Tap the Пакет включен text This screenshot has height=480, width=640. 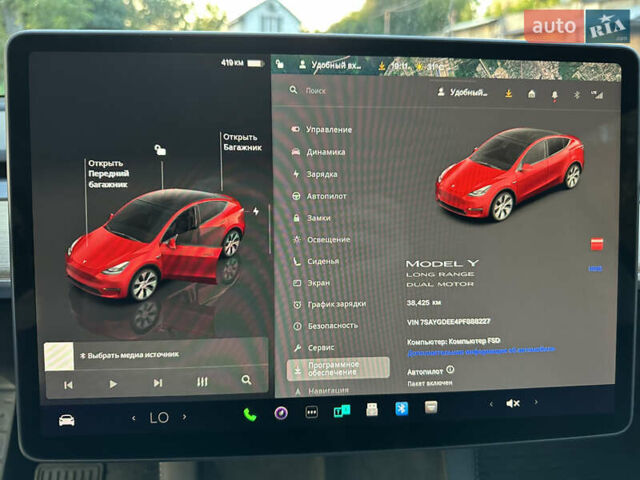click(x=430, y=383)
